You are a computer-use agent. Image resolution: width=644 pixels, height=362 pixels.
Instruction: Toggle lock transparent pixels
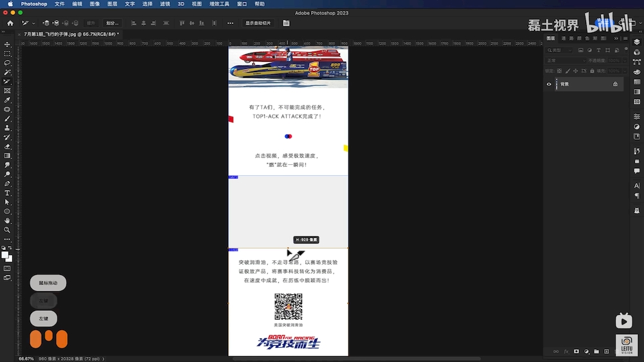coord(560,71)
